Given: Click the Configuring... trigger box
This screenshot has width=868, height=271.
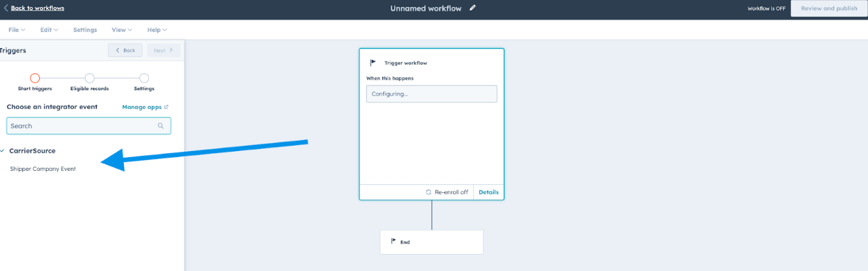Looking at the screenshot, I should (431, 93).
